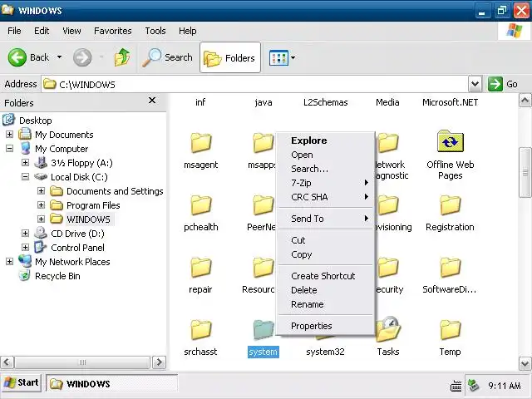
Task: Open the address bar dropdown arrow
Action: (x=475, y=84)
